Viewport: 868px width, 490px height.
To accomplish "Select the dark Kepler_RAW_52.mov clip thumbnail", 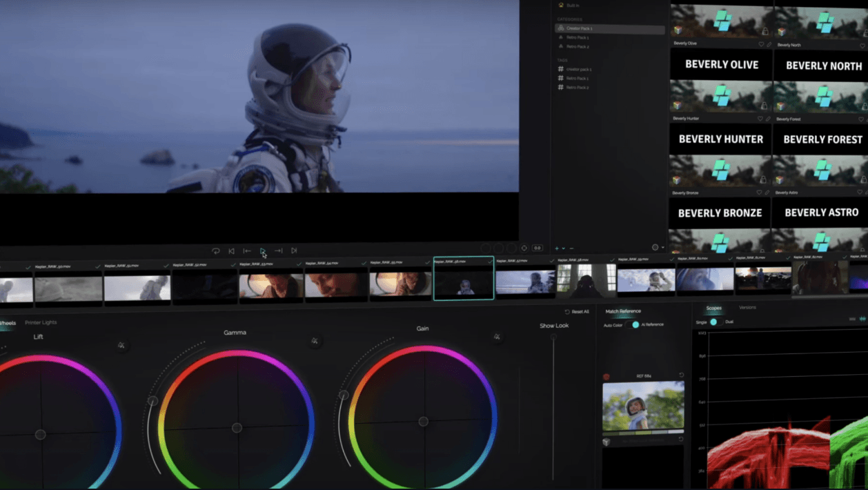I will [205, 286].
